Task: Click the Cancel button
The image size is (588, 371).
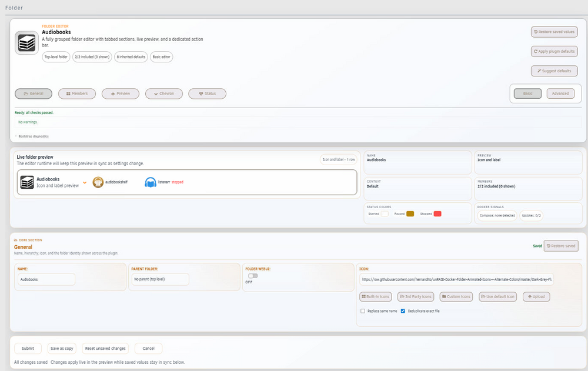Action: pos(149,349)
